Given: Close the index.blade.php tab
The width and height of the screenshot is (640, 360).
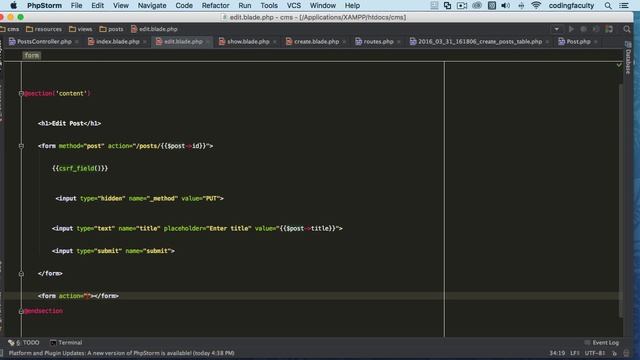Looking at the screenshot, I should (x=144, y=42).
